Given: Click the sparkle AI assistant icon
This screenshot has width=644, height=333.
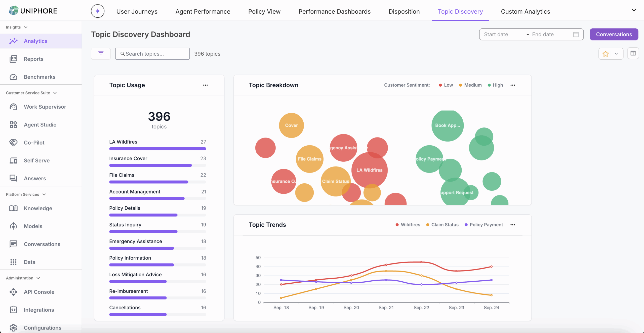Looking at the screenshot, I should (98, 11).
